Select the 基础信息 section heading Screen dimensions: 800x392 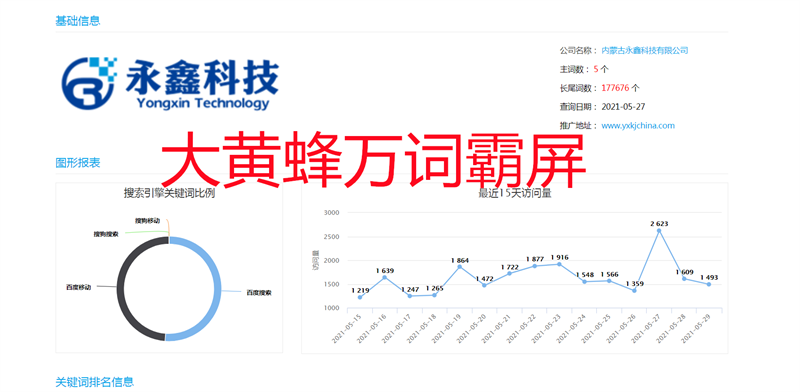[x=78, y=21]
